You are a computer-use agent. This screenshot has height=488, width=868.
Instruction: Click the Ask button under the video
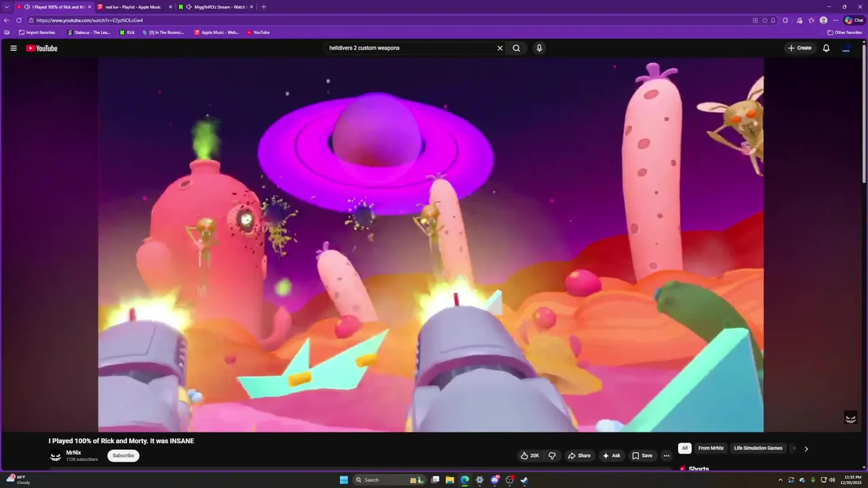tap(611, 455)
